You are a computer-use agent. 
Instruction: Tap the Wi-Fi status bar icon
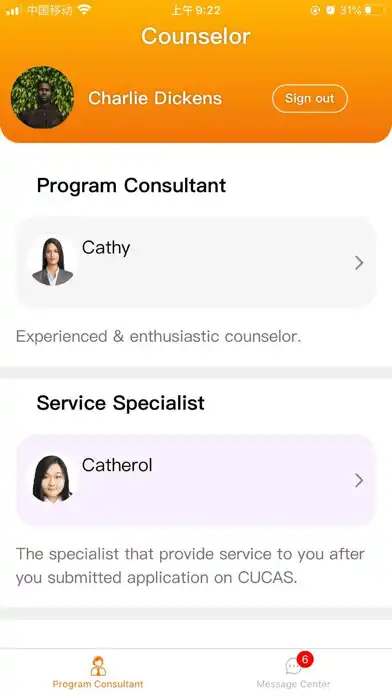tap(83, 10)
